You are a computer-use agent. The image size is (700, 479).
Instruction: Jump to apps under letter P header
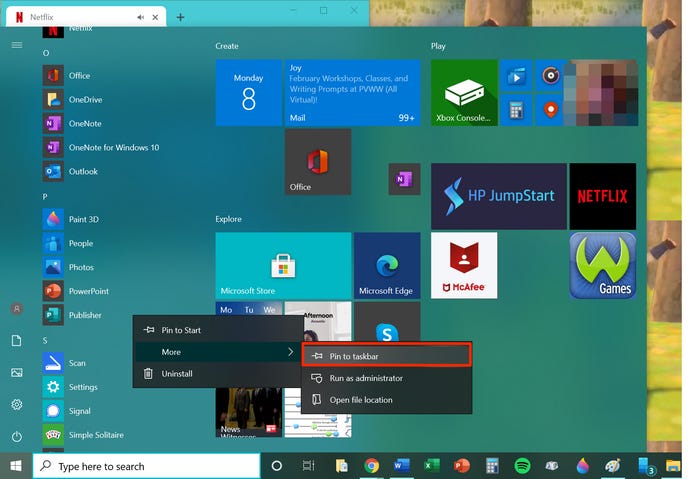(45, 197)
